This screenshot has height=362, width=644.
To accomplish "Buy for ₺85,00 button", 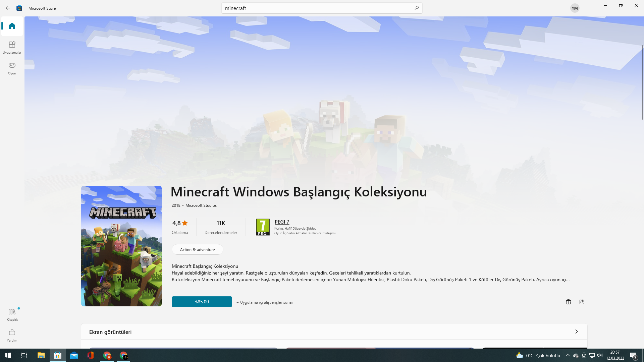I will pos(202,302).
